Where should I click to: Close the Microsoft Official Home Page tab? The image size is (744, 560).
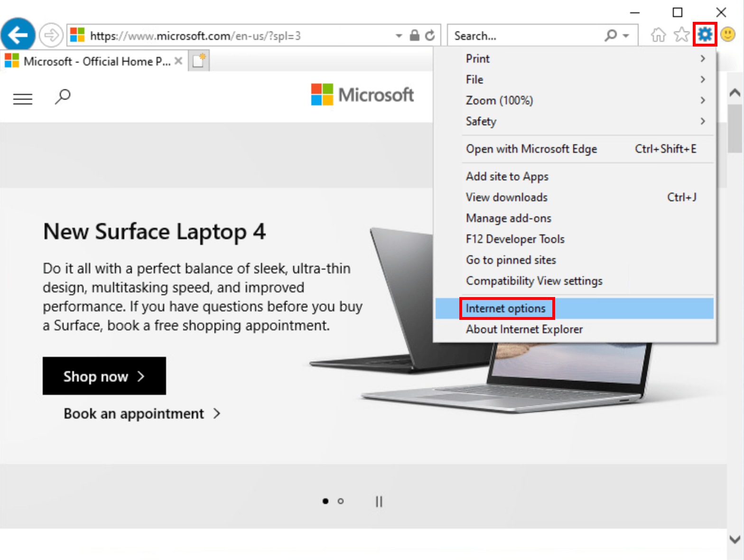[178, 61]
